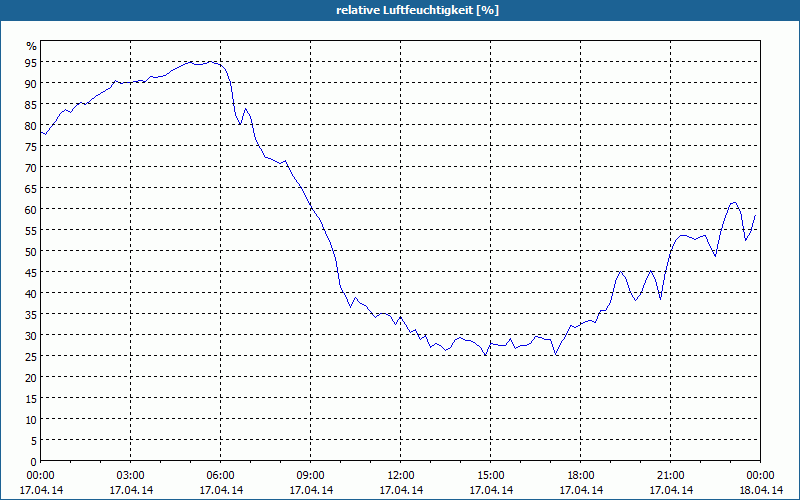
Task: Select the 12:00 time axis label
Action: click(401, 476)
